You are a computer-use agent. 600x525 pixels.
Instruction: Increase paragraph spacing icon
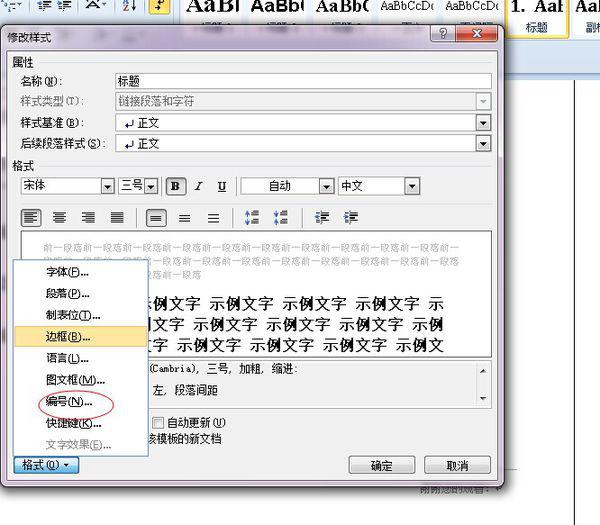252,218
